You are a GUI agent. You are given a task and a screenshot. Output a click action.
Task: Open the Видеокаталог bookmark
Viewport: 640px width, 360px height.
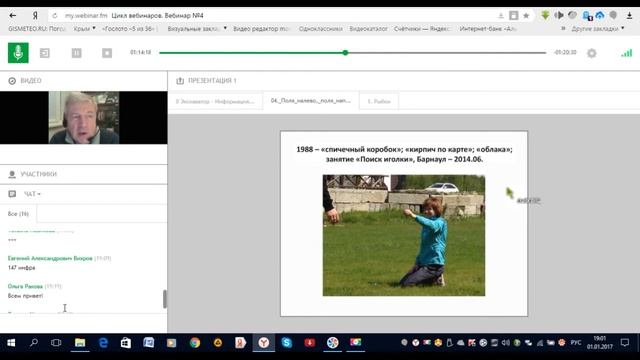click(368, 29)
